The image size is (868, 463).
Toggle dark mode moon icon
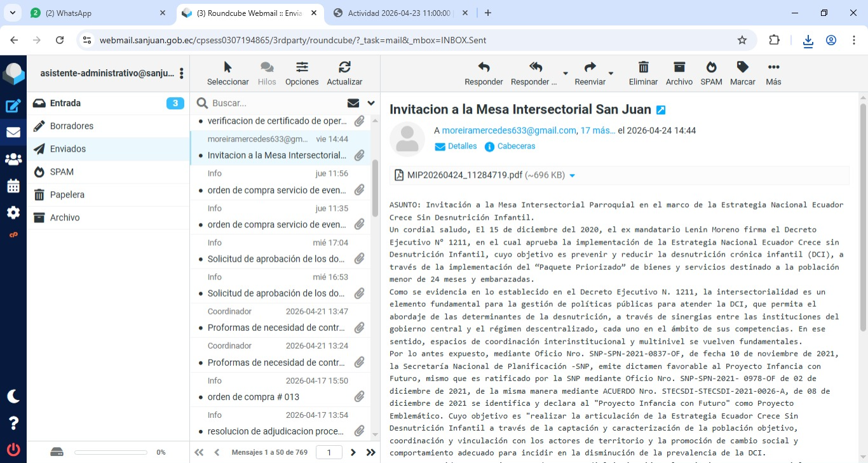(13, 396)
